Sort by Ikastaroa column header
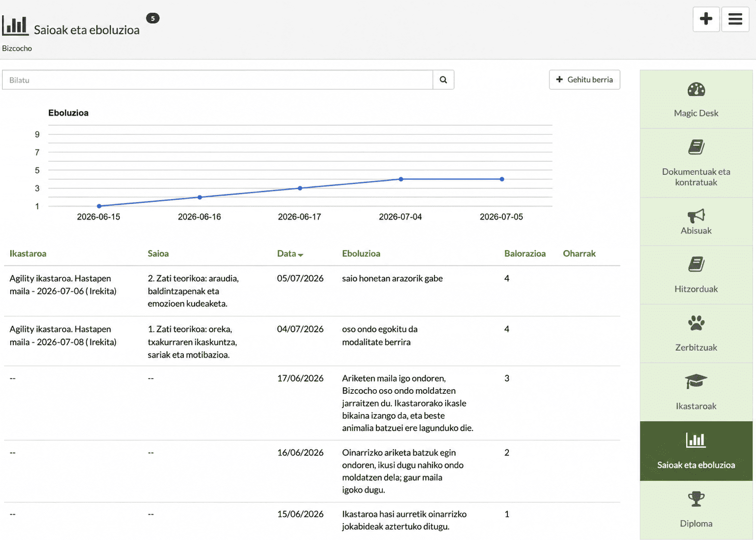 click(x=28, y=254)
